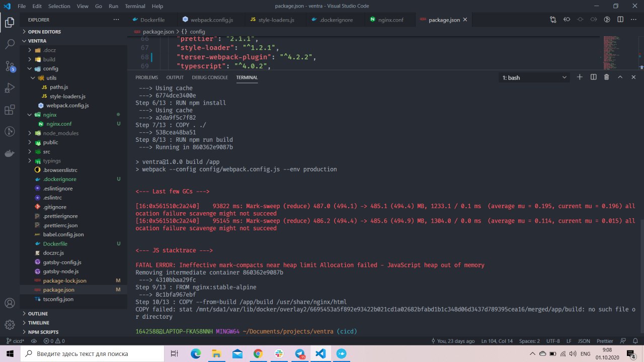Open the Selection menu

click(x=59, y=6)
